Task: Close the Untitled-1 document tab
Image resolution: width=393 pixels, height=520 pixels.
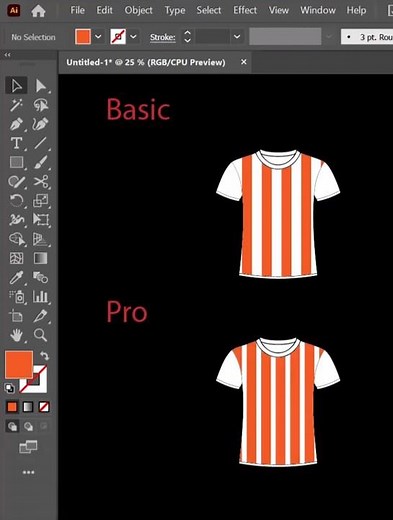Action: (x=244, y=62)
